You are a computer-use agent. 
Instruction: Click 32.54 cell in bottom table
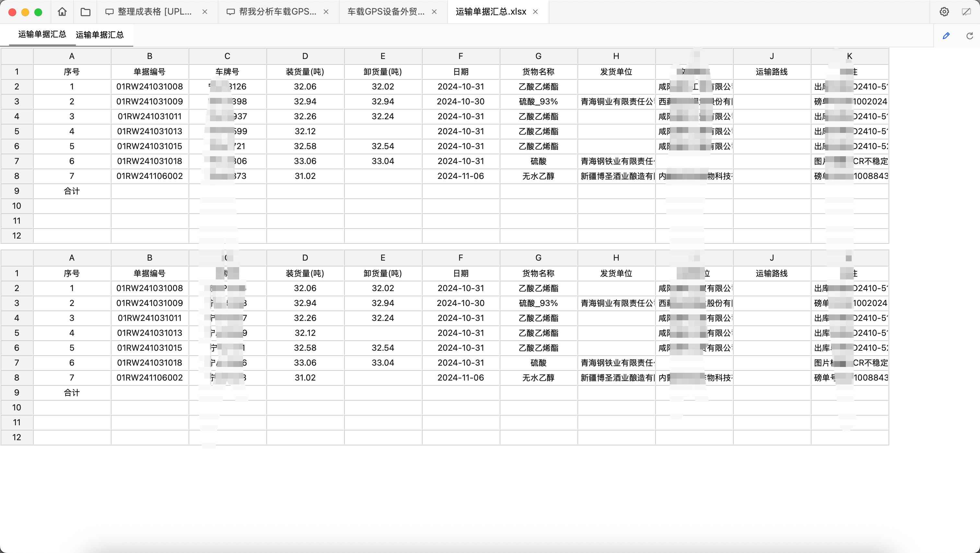click(x=383, y=348)
